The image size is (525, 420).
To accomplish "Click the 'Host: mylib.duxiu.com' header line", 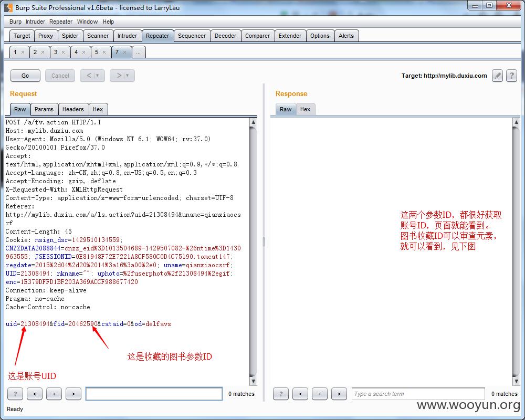I will (44, 131).
